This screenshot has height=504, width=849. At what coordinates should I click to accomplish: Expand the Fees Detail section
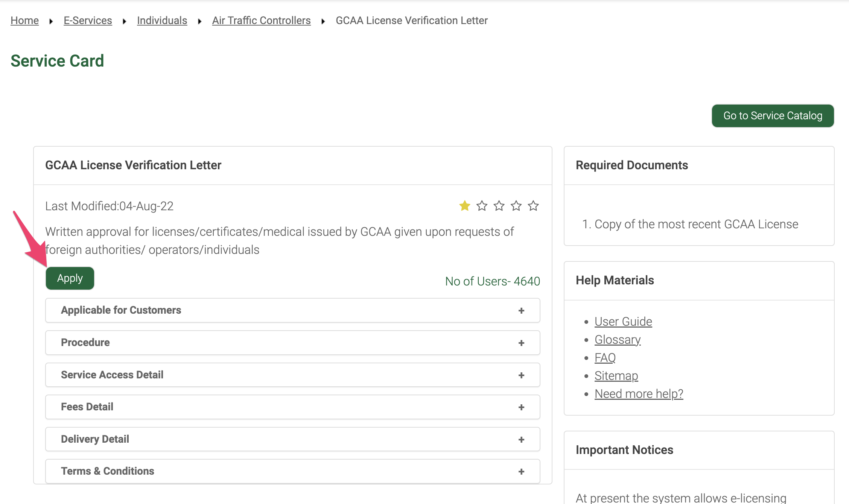(293, 407)
